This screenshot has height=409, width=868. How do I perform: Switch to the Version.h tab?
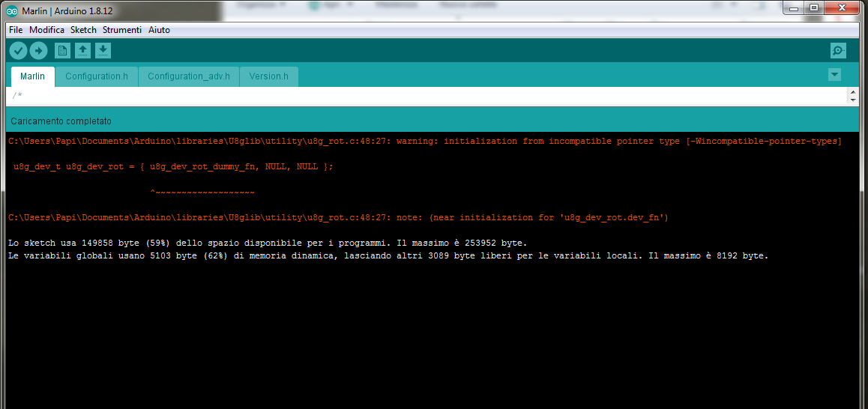point(268,76)
